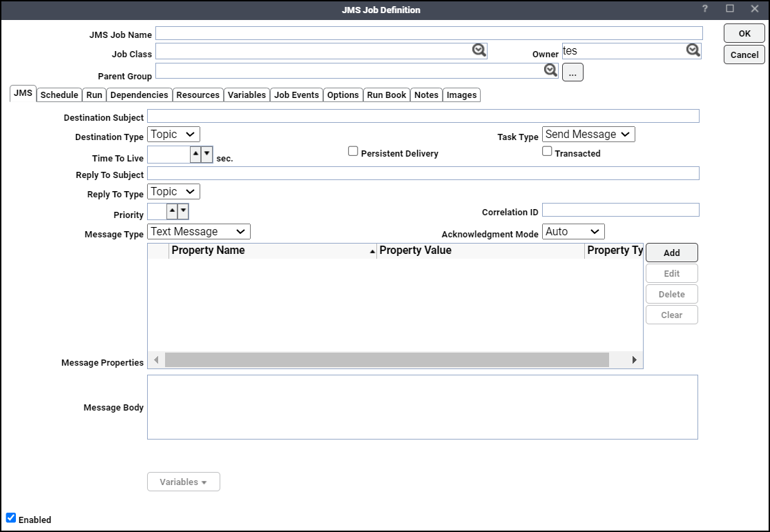The width and height of the screenshot is (770, 532).
Task: Toggle Persistent Delivery checkbox
Action: [x=353, y=151]
